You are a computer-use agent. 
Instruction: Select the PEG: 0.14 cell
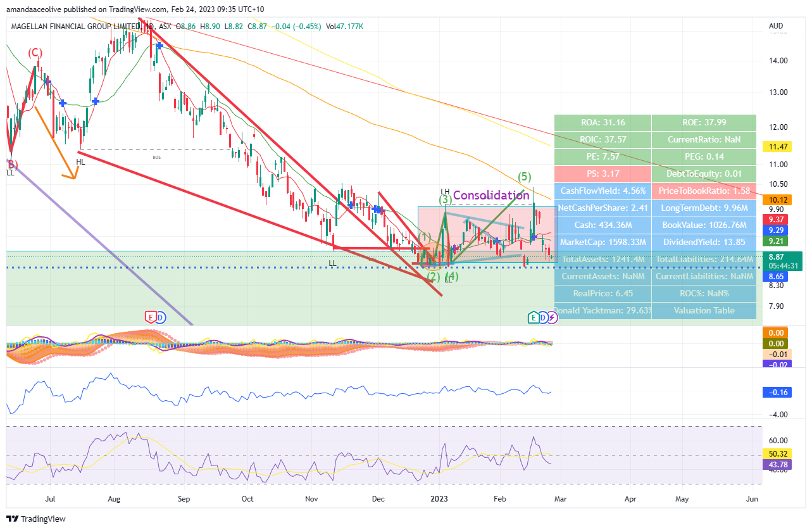704,156
